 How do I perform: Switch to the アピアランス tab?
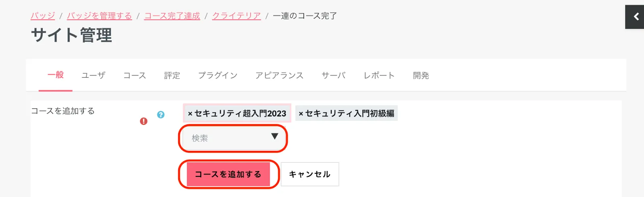click(279, 75)
